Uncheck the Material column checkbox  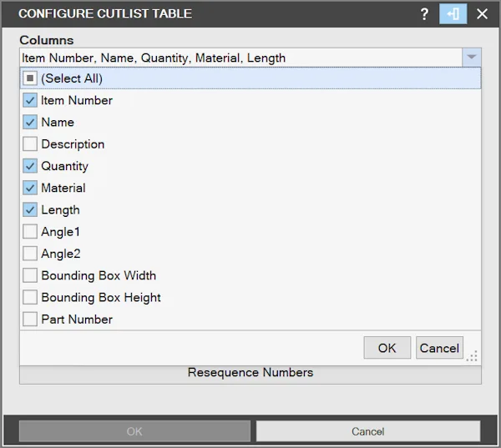pos(30,188)
